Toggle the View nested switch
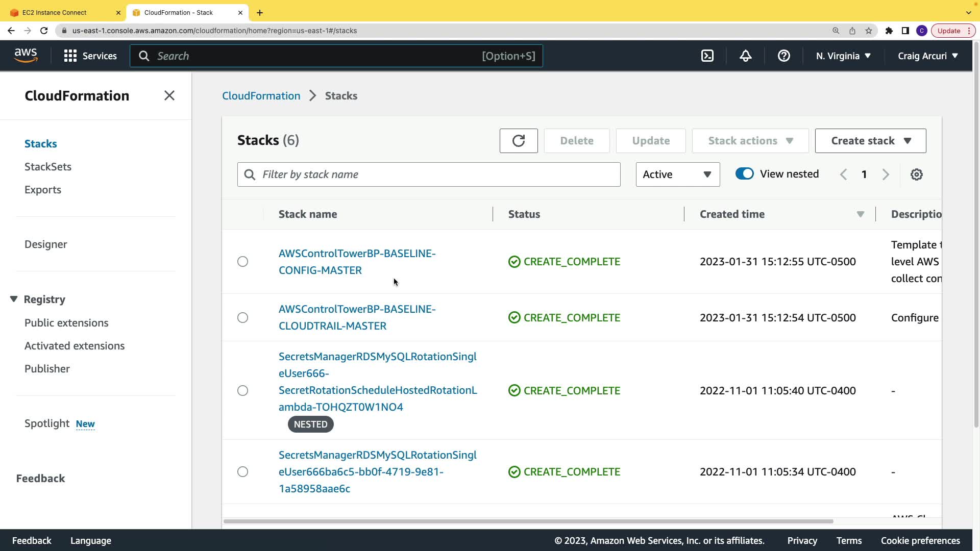 pyautogui.click(x=745, y=174)
